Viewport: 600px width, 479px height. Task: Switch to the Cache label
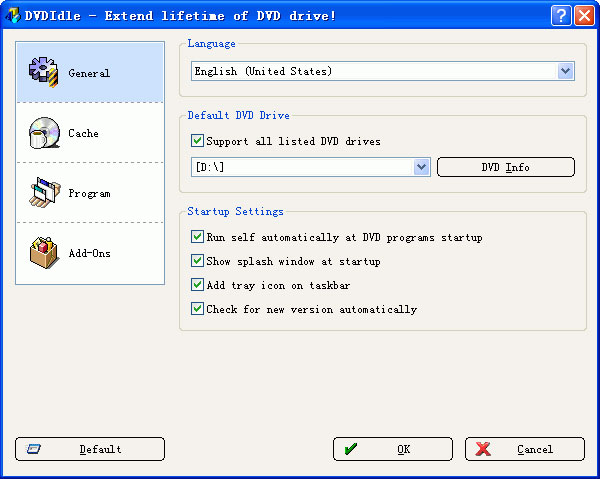coord(83,133)
